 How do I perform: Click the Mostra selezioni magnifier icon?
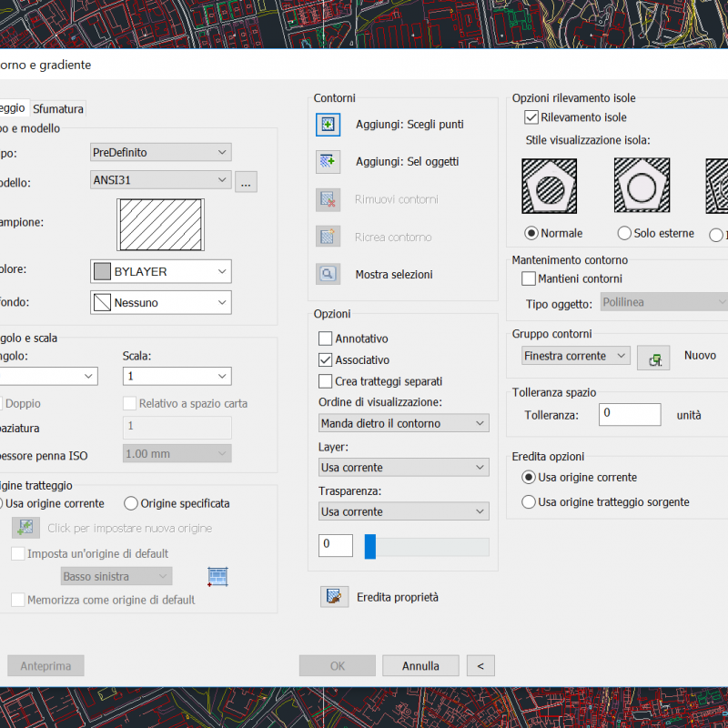[328, 274]
